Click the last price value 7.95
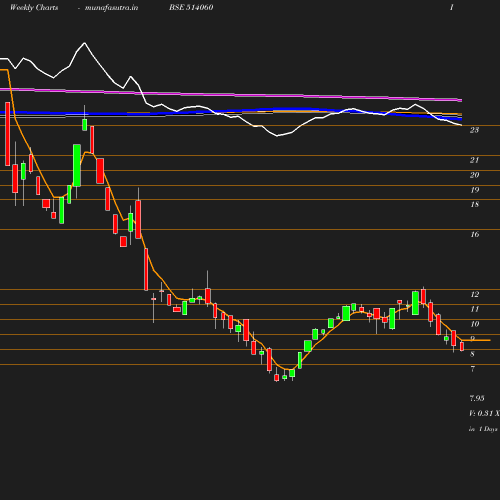This screenshot has width=500, height=500. pyautogui.click(x=477, y=398)
